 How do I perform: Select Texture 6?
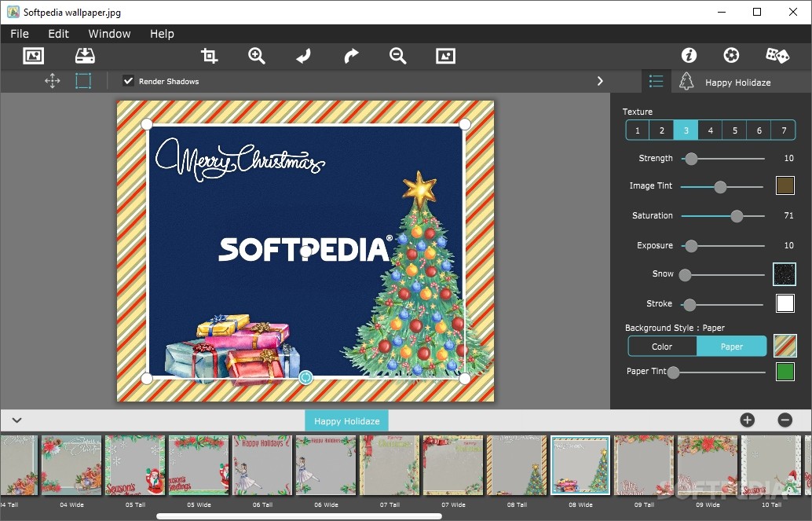click(x=759, y=130)
